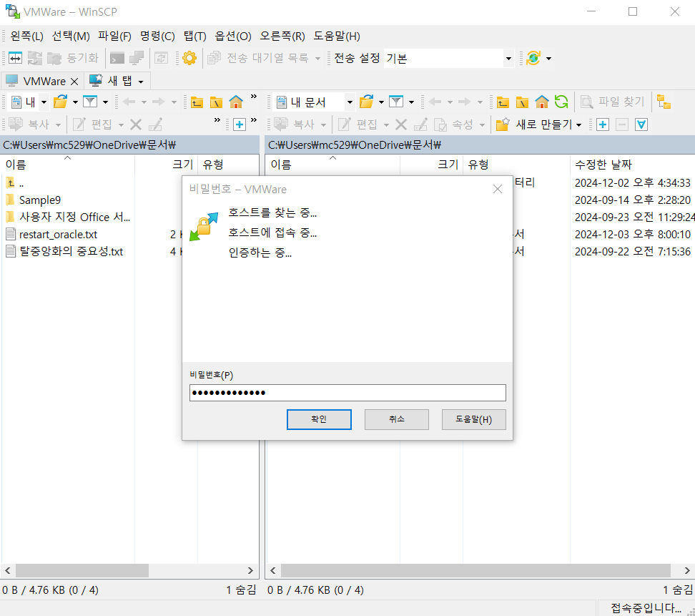Viewport: 695px width, 616px height.
Task: Click the right panel filter icon
Action: click(396, 102)
